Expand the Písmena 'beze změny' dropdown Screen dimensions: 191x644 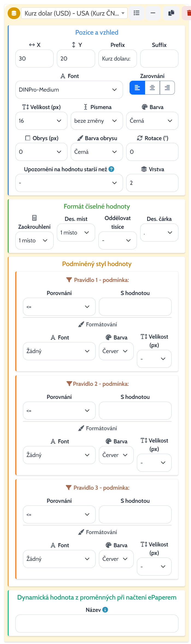pyautogui.click(x=97, y=121)
